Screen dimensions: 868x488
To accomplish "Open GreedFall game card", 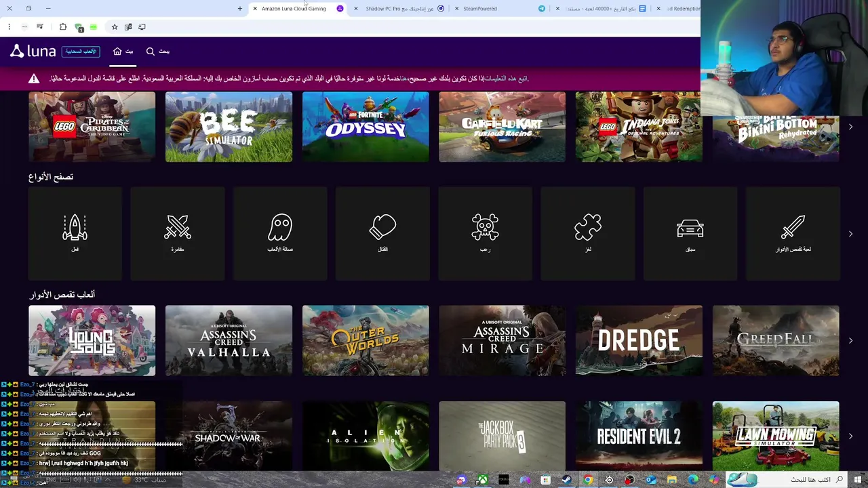I will pos(776,341).
